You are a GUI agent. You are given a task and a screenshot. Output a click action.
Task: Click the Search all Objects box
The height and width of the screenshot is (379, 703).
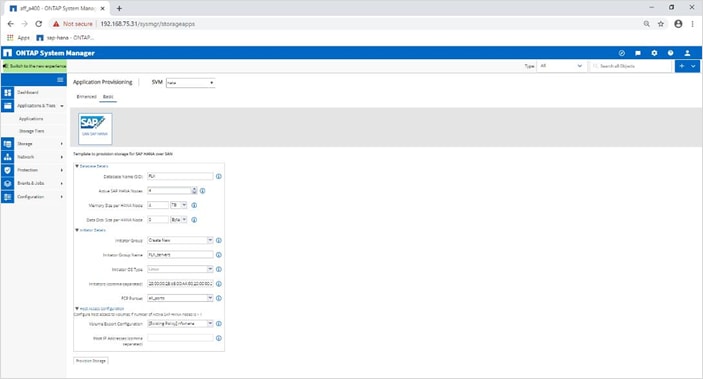(631, 66)
